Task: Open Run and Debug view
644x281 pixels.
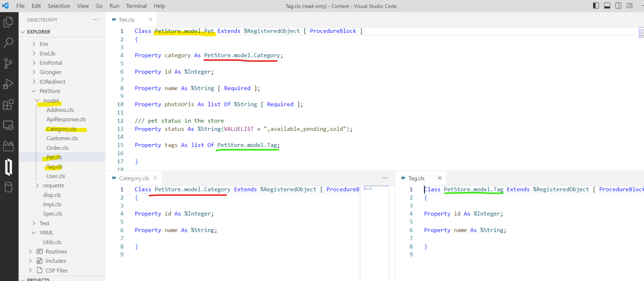Action: pyautogui.click(x=8, y=84)
